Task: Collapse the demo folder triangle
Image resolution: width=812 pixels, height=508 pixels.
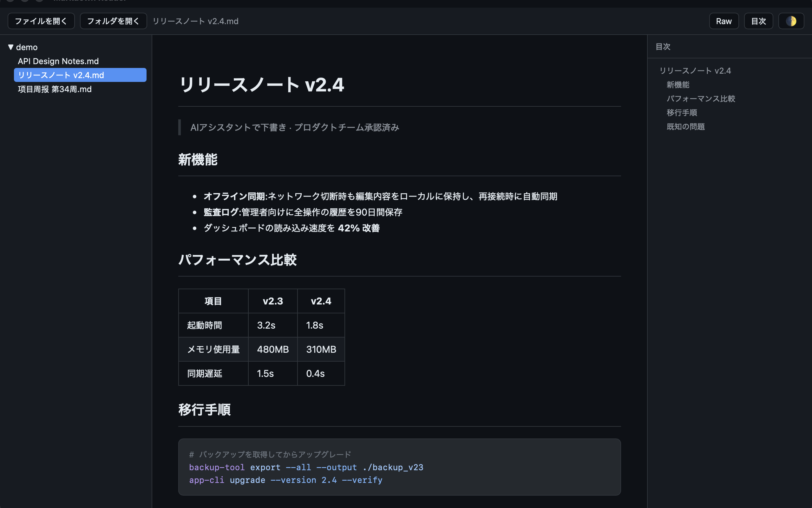Action: click(11, 47)
